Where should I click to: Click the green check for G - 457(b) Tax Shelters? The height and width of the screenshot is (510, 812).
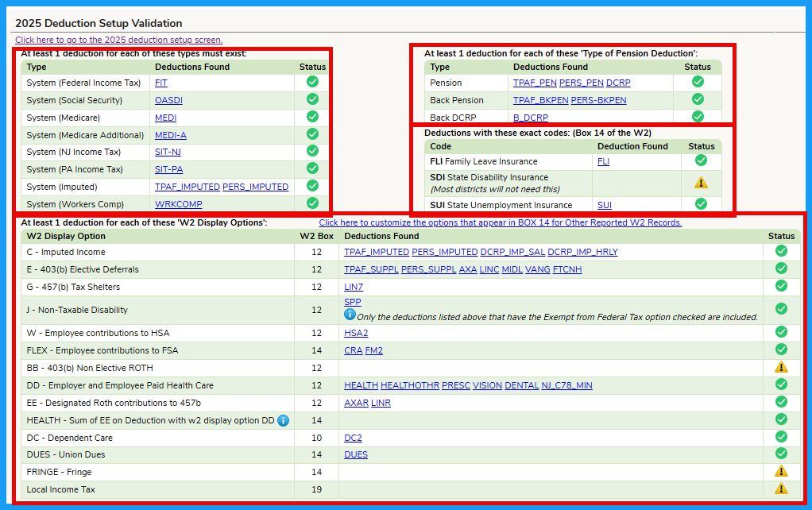pos(782,286)
